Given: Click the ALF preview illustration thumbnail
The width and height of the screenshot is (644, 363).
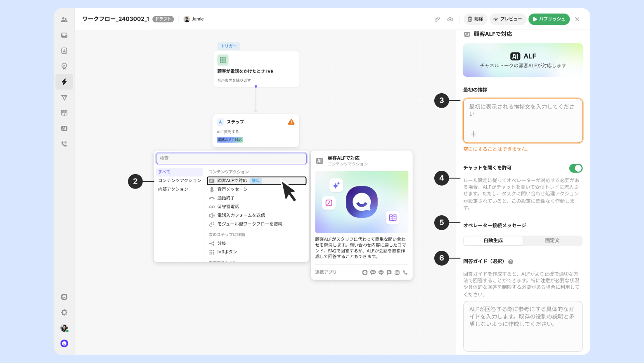Looking at the screenshot, I should (362, 202).
